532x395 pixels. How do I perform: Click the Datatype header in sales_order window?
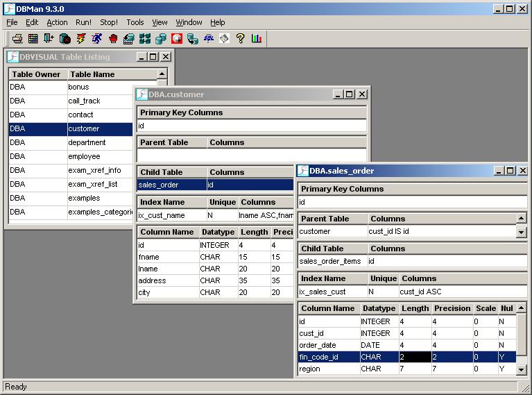pos(378,308)
